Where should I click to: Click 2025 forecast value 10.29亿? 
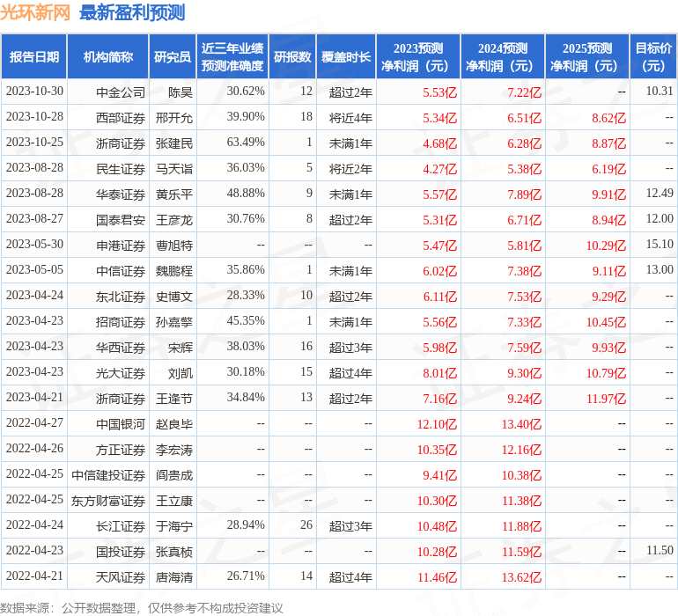[606, 246]
